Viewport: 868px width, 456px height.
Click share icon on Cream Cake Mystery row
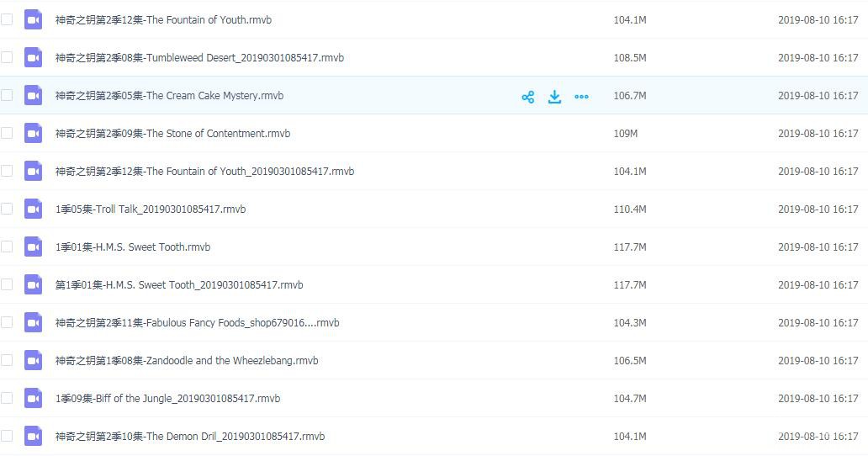[x=528, y=97]
